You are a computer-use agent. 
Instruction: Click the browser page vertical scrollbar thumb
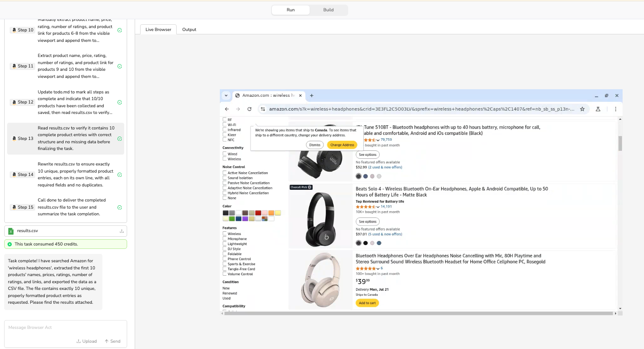click(x=620, y=143)
